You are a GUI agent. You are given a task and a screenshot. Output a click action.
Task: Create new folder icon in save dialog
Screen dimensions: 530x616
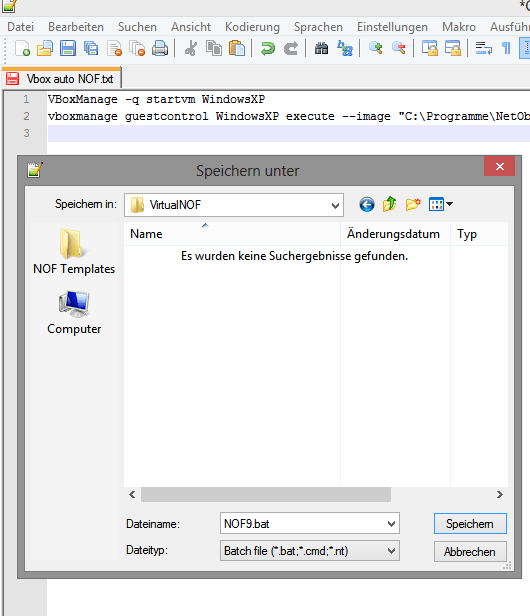pos(413,205)
